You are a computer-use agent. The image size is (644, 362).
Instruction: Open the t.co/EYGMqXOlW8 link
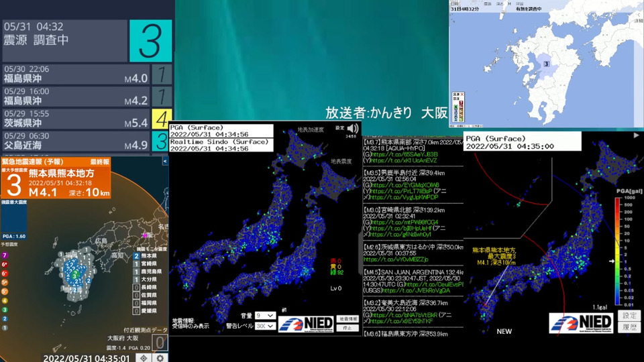tap(405, 185)
